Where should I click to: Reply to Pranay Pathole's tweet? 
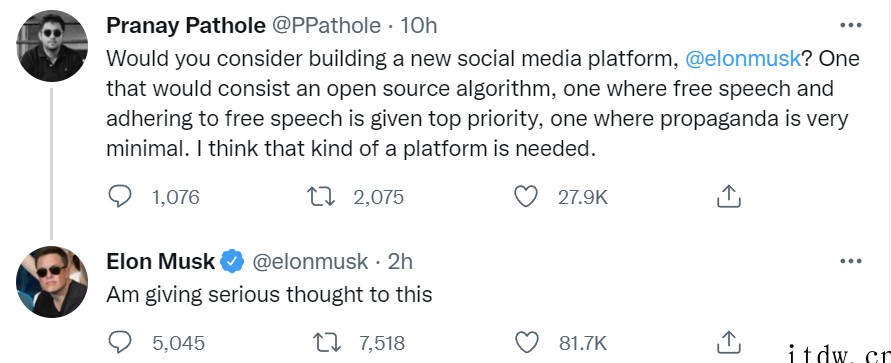tap(120, 197)
